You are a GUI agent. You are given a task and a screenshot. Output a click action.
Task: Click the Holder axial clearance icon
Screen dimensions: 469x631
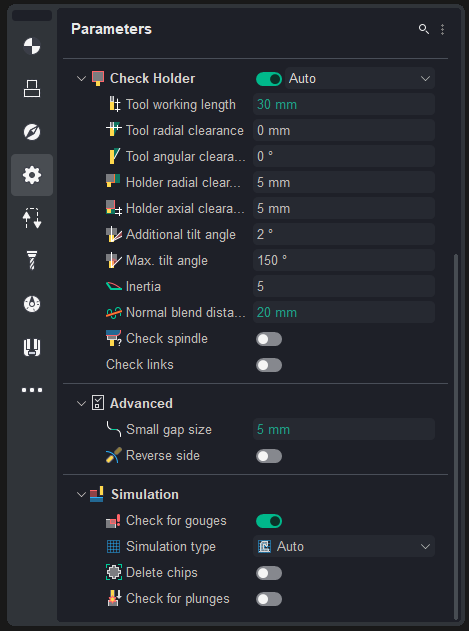[x=114, y=208]
